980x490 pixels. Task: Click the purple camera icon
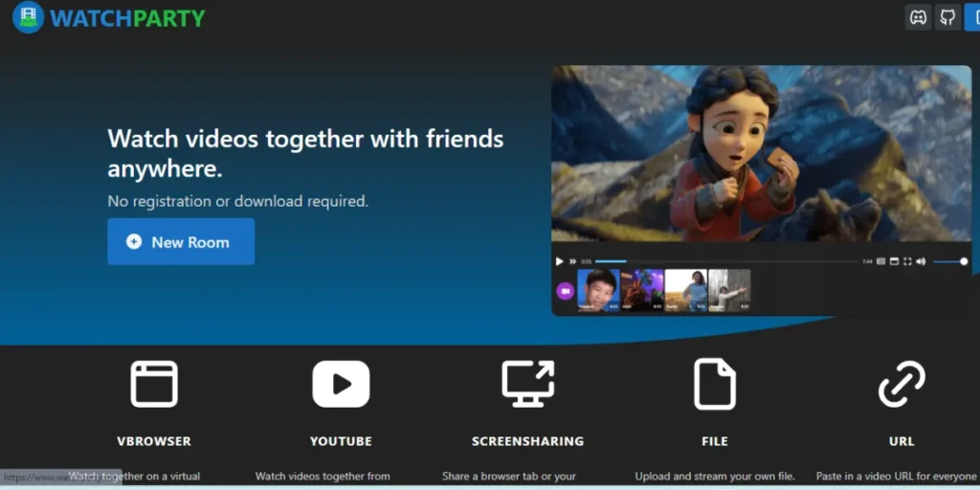pos(565,291)
